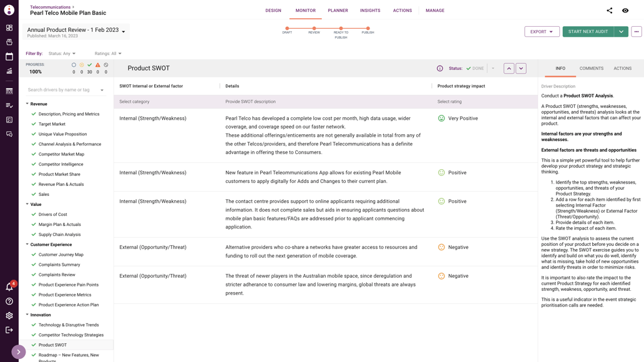Click the help question mark icon in sidebar
This screenshot has width=644, height=362.
pos(9,301)
